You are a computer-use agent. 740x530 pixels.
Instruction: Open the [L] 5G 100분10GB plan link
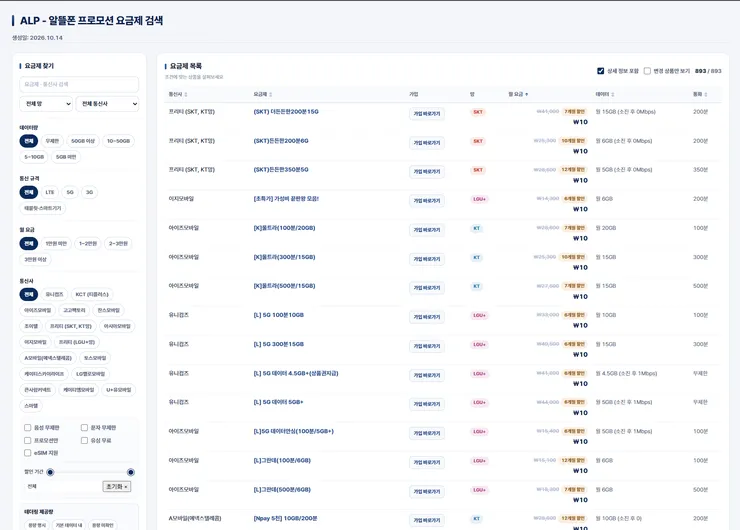pyautogui.click(x=278, y=315)
